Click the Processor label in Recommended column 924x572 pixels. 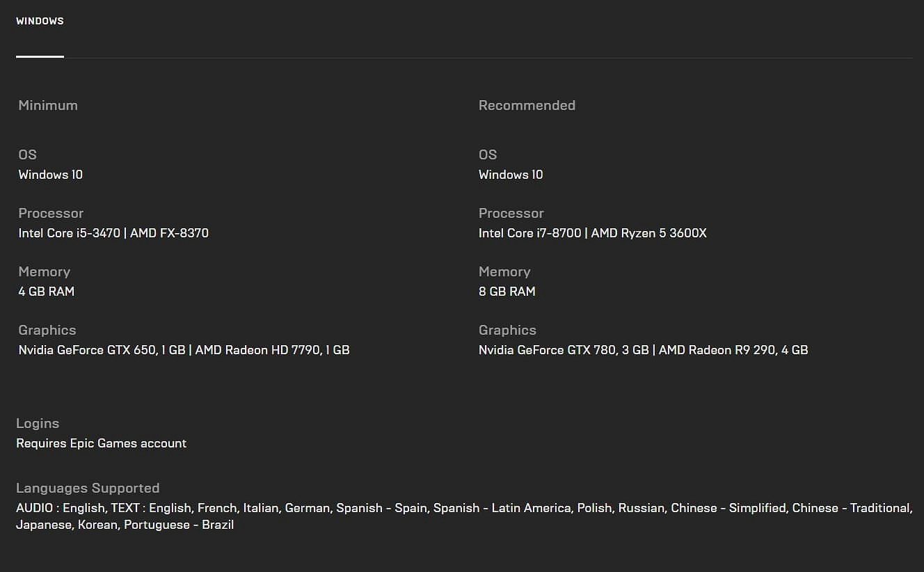pos(511,214)
